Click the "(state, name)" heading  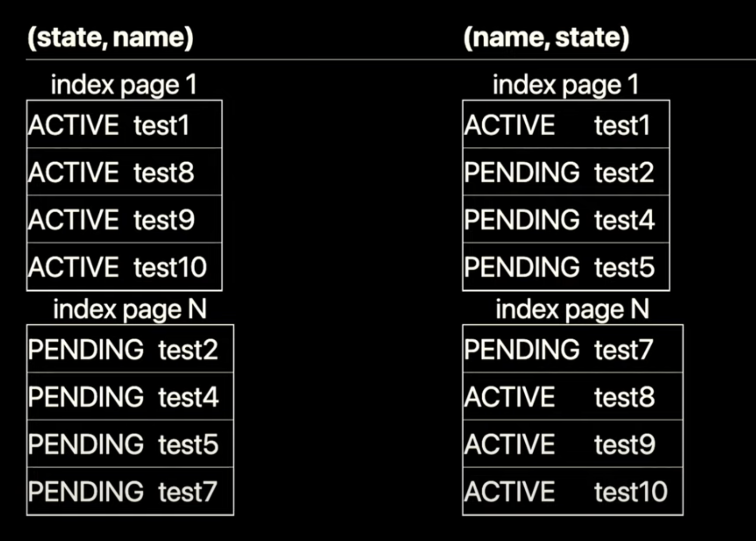pos(110,38)
